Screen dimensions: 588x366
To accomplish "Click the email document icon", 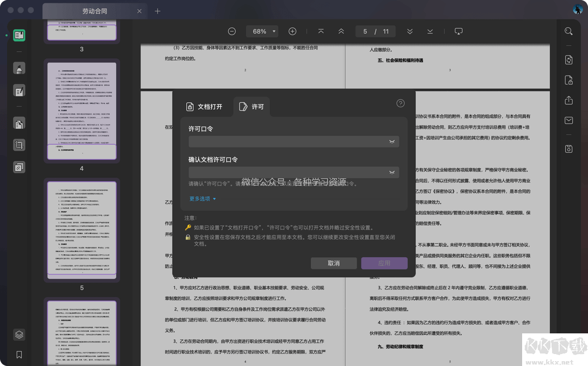I will pyautogui.click(x=568, y=120).
